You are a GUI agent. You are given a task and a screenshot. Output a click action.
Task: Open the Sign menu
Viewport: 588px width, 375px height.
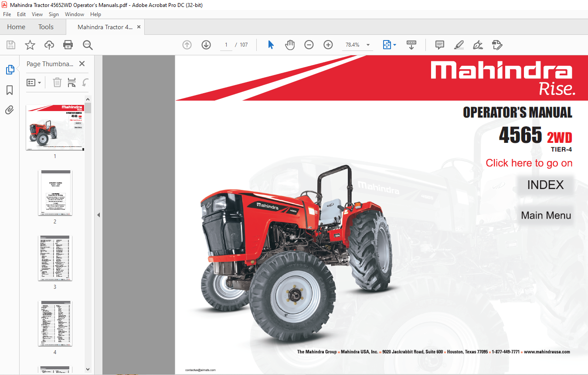(x=54, y=14)
